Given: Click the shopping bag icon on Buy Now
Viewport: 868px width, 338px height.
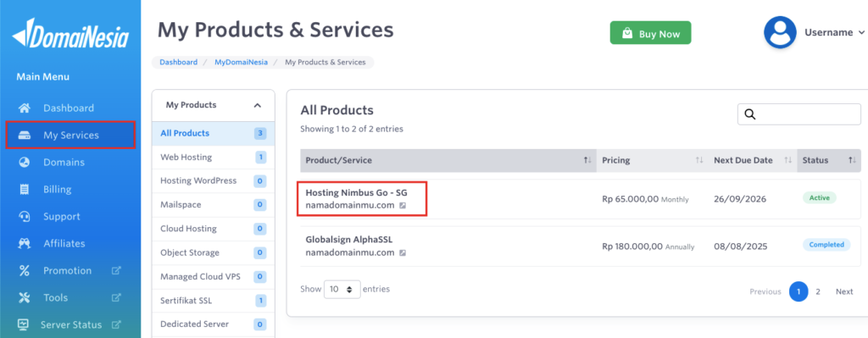Looking at the screenshot, I should [x=627, y=33].
